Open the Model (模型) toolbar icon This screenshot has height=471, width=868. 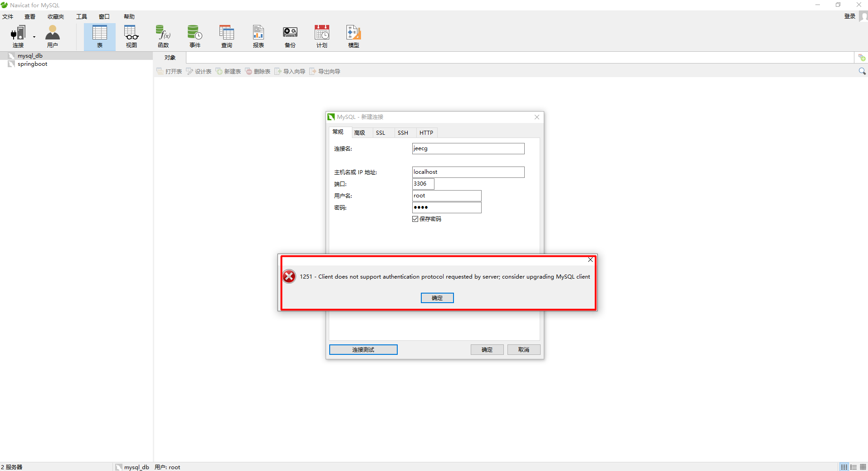click(354, 36)
